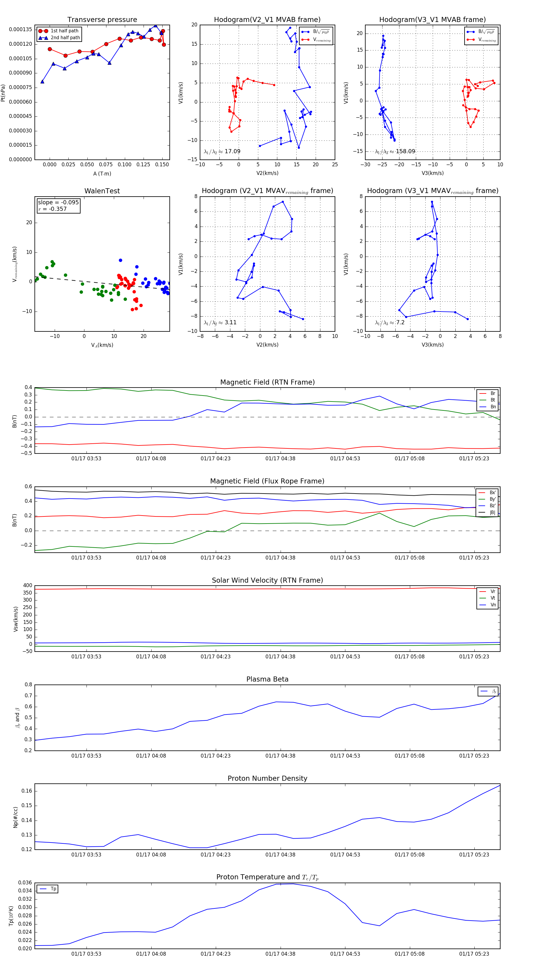Click the "Proton Number Density" title
Viewport: 535px width, 980px height.
coord(267,779)
